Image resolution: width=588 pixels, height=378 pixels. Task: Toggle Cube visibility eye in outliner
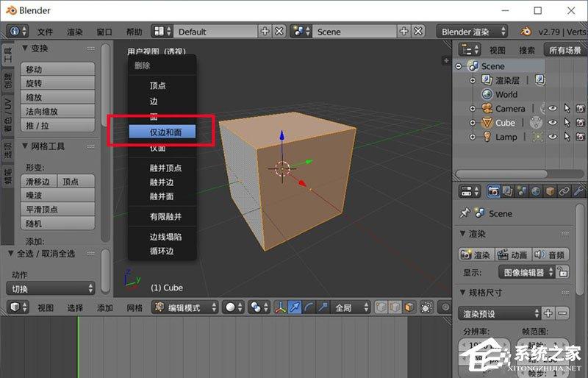tap(553, 123)
